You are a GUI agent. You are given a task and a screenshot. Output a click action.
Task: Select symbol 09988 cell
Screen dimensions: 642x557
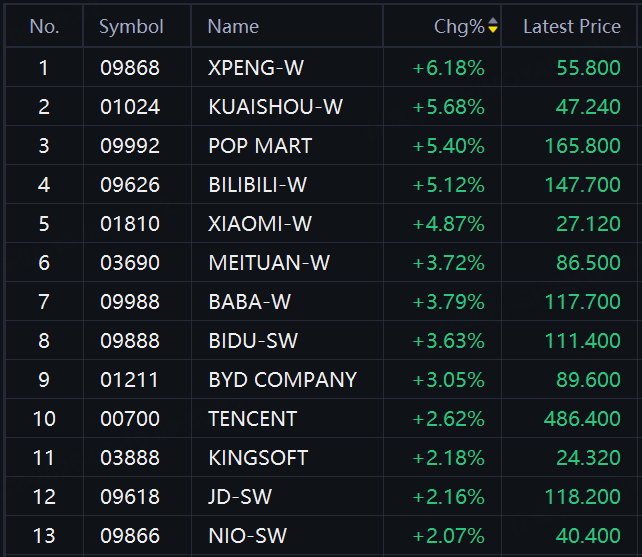click(130, 302)
